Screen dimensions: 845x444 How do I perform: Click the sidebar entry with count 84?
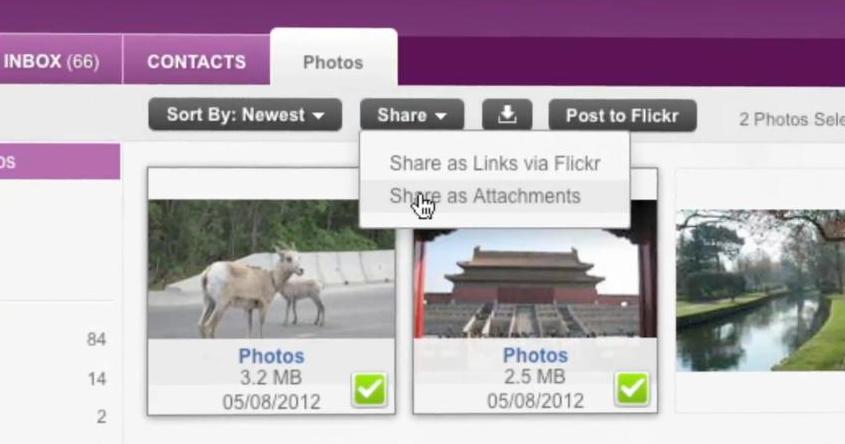click(x=60, y=339)
